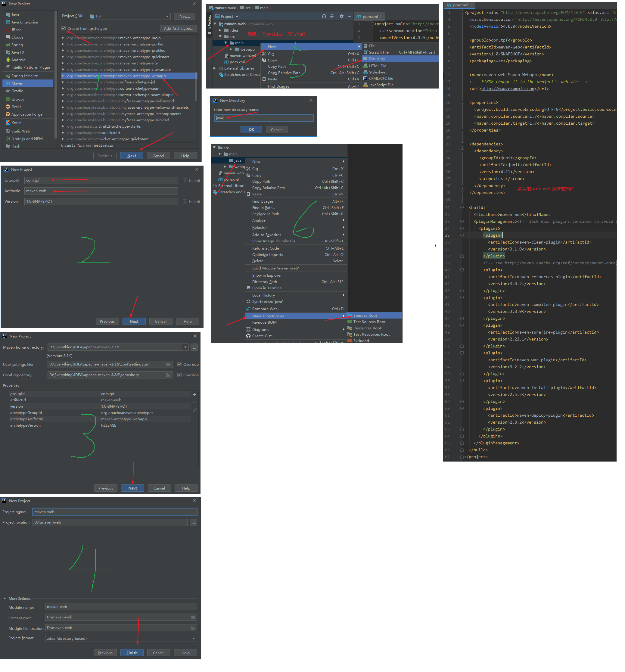Open the Project panel gear settings icon

point(341,16)
